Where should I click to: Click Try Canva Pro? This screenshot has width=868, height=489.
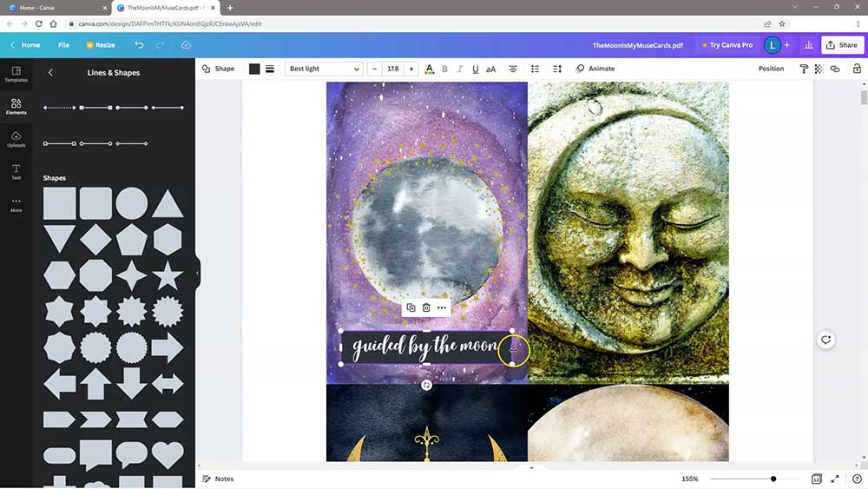pos(727,45)
